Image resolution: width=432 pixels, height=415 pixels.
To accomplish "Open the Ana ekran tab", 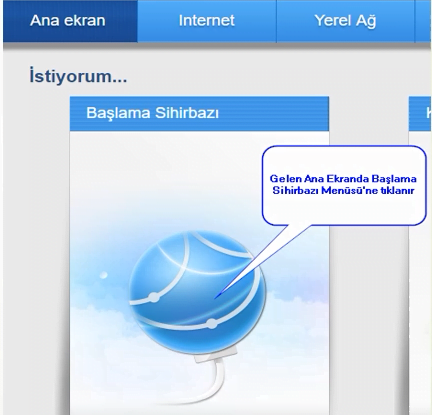I will pyautogui.click(x=70, y=21).
